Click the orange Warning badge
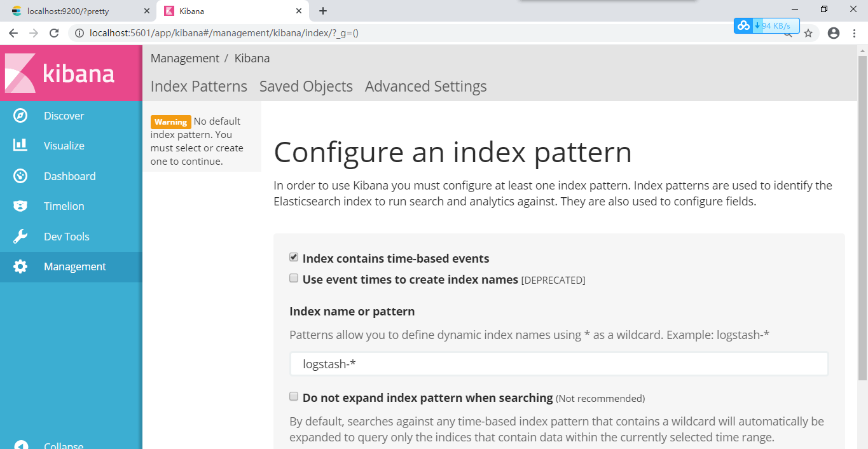 pyautogui.click(x=170, y=121)
